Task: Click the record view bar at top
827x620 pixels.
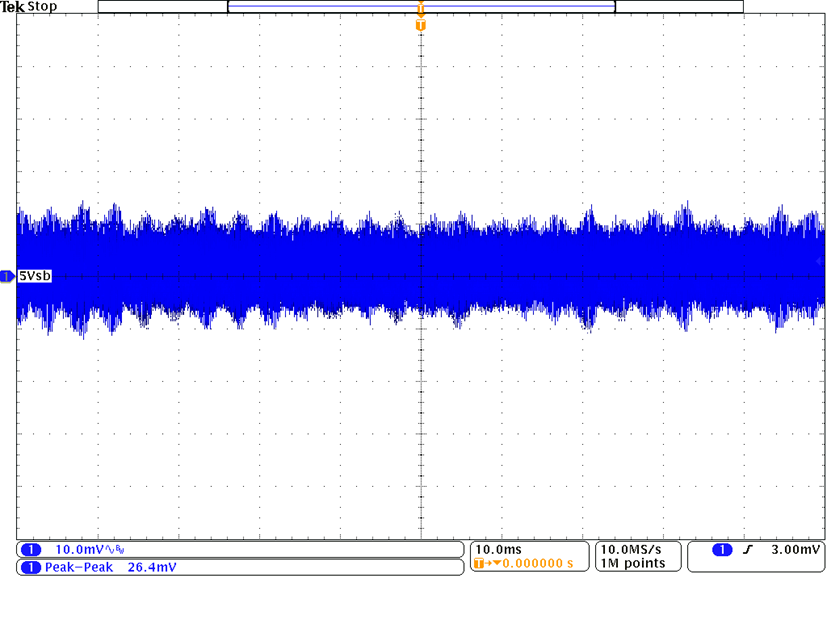Action: pyautogui.click(x=420, y=6)
